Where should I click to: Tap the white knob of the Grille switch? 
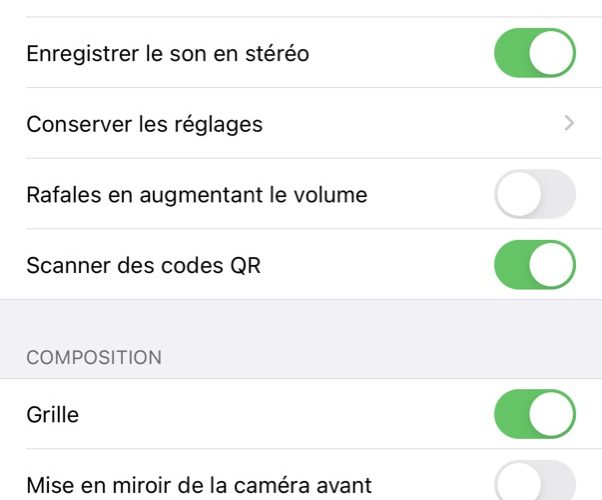tap(551, 414)
